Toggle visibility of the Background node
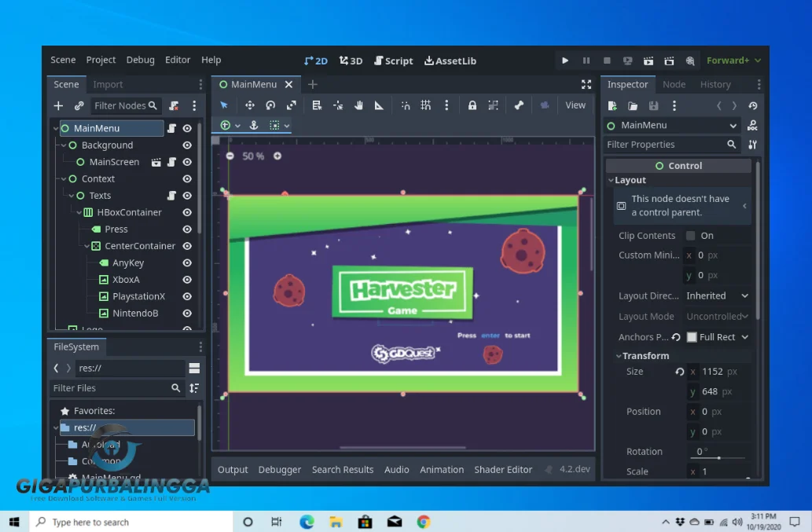 click(186, 145)
